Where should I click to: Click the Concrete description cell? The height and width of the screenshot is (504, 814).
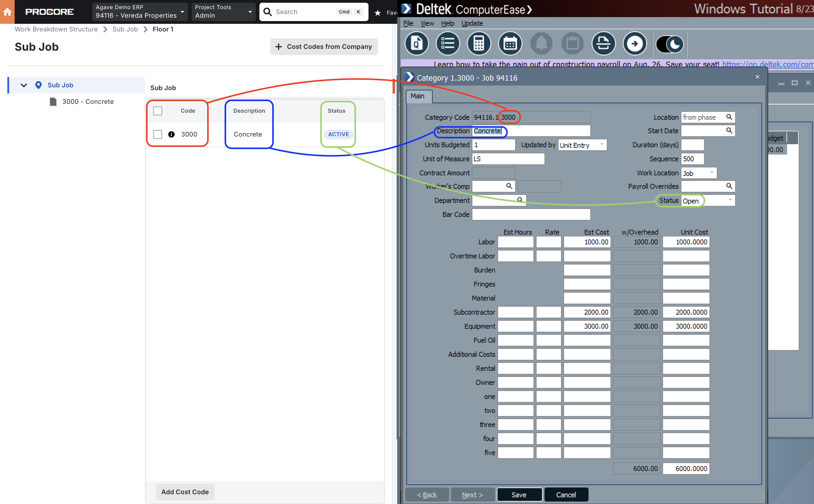[x=248, y=134]
